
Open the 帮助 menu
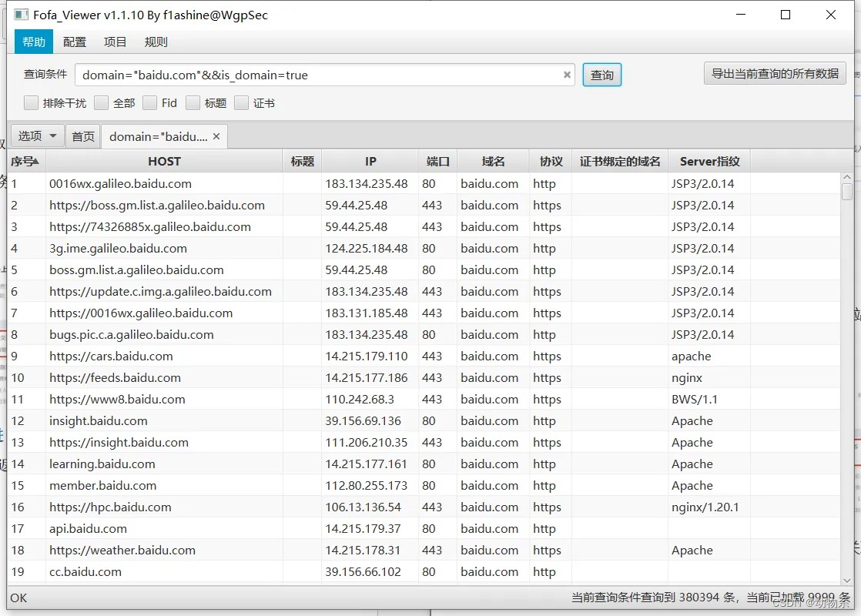(x=33, y=42)
